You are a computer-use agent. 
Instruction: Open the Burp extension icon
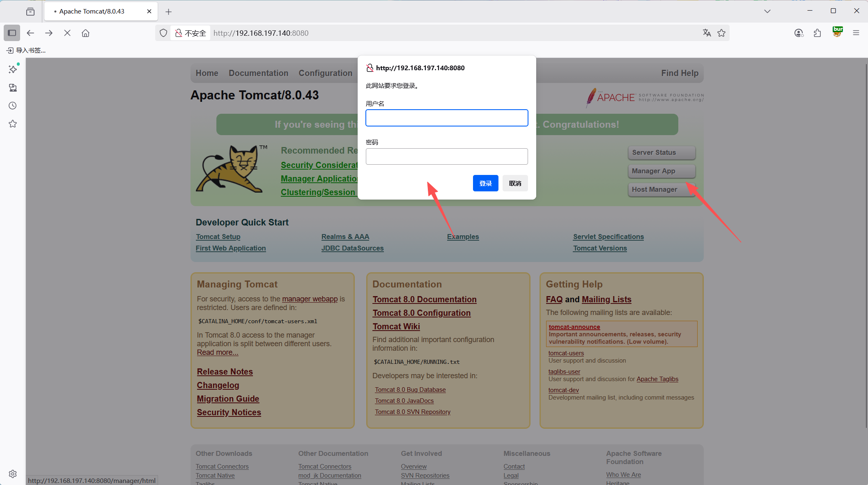(837, 32)
